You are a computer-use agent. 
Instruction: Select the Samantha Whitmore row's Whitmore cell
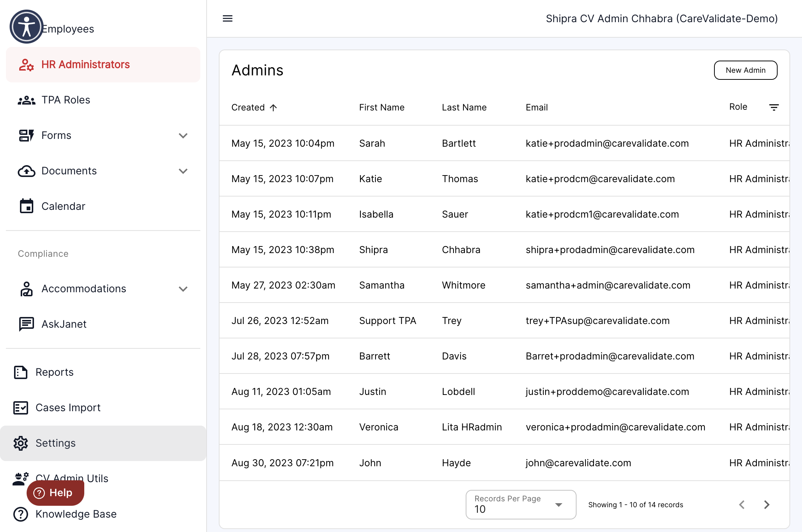(463, 285)
